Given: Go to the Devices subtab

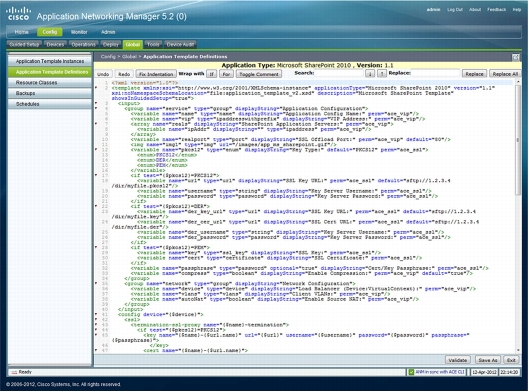Looking at the screenshot, I should (x=55, y=45).
